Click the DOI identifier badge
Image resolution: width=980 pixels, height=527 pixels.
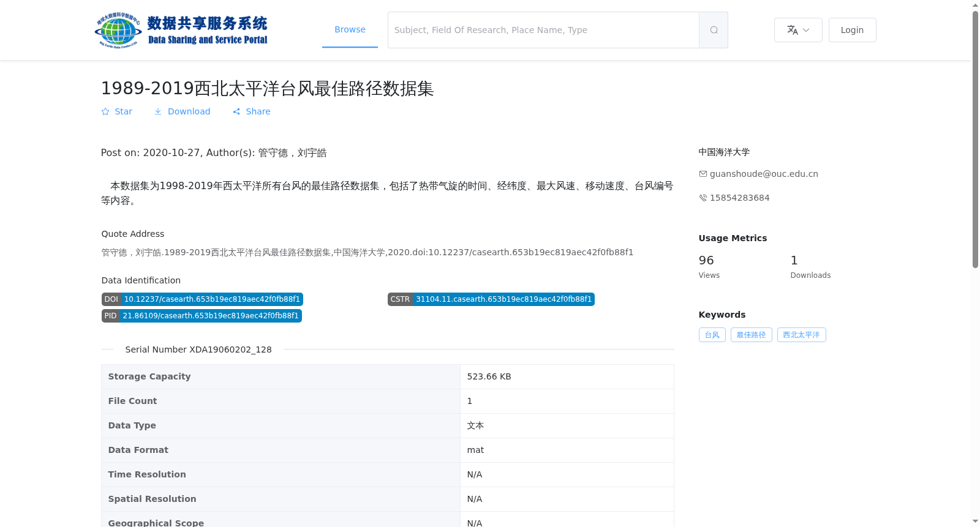point(202,299)
